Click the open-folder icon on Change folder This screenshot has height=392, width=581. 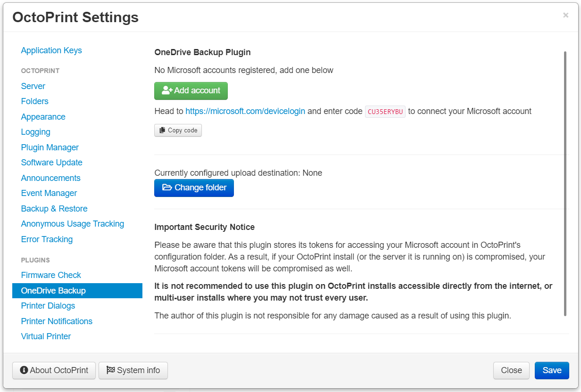point(167,188)
